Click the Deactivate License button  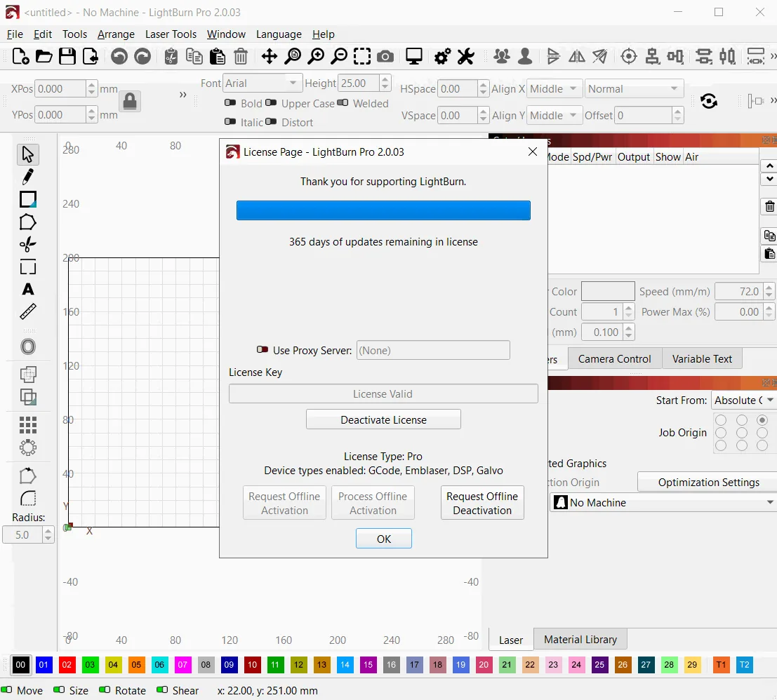tap(383, 419)
